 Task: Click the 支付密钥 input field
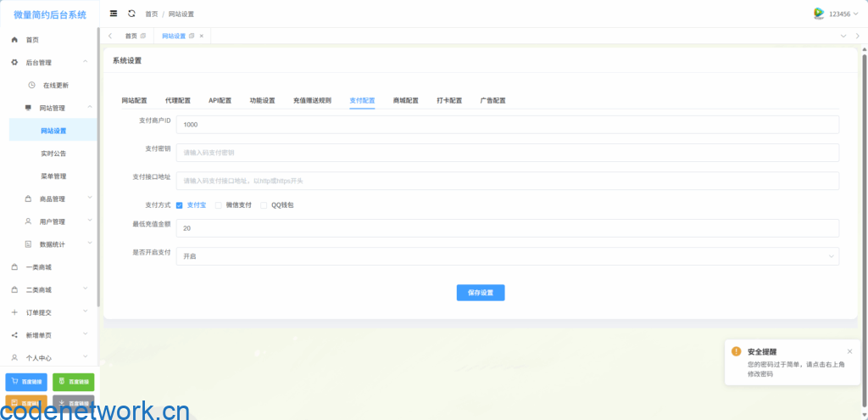[x=507, y=153]
